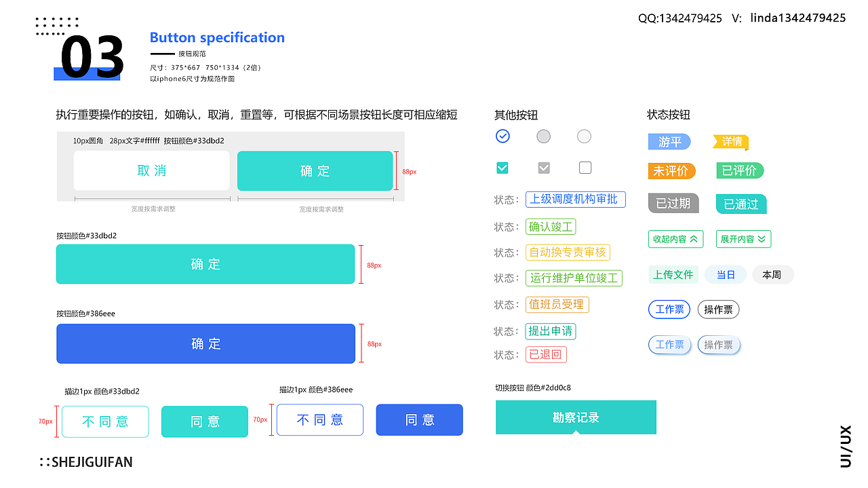Click the blue outlined 不同意 button
This screenshot has height=488, width=868.
[x=320, y=419]
